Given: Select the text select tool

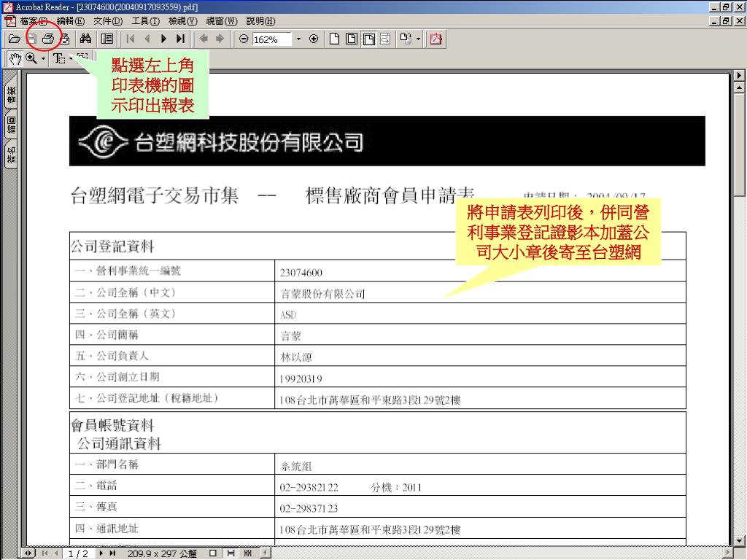Looking at the screenshot, I should (x=59, y=58).
